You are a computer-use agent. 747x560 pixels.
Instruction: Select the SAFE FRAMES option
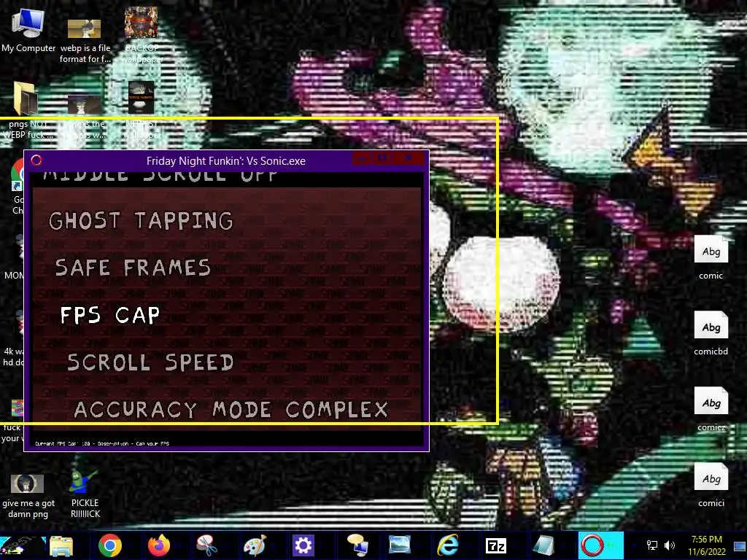(x=133, y=268)
